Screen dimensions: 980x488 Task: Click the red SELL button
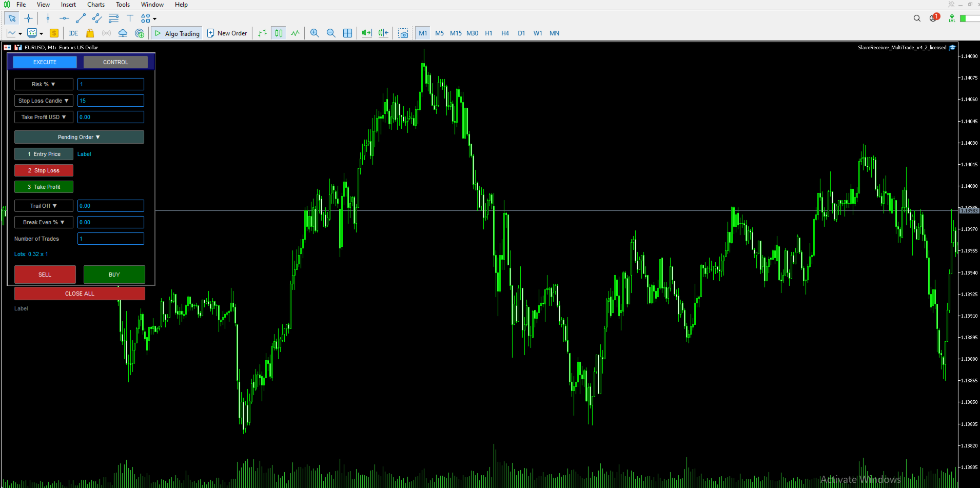tap(45, 275)
